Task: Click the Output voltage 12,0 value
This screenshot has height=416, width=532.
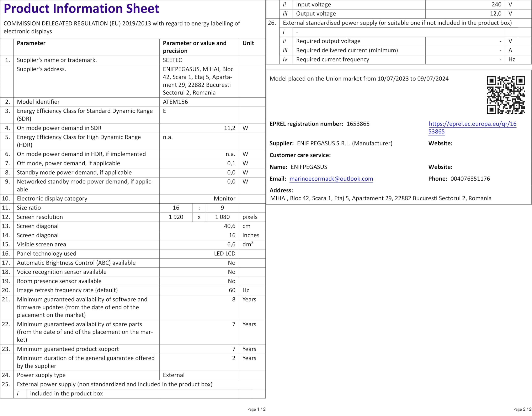Action: [495, 14]
